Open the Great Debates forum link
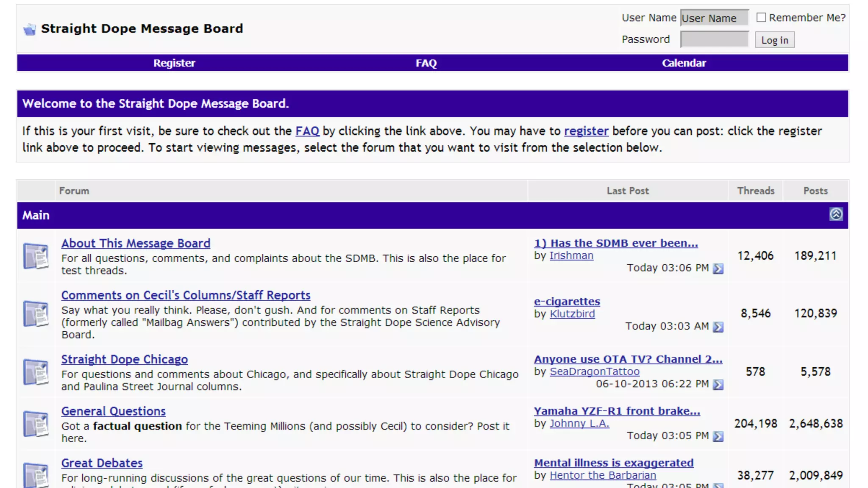This screenshot has height=488, width=868. [x=102, y=463]
